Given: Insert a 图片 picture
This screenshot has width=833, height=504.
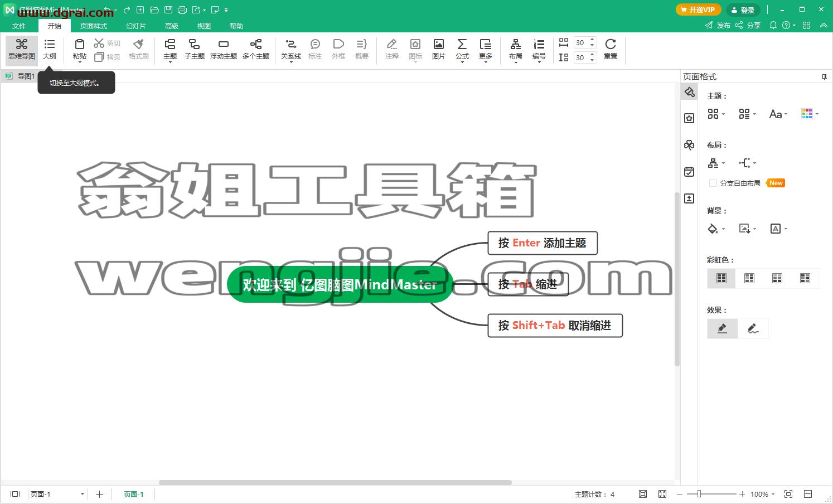Looking at the screenshot, I should pos(439,49).
